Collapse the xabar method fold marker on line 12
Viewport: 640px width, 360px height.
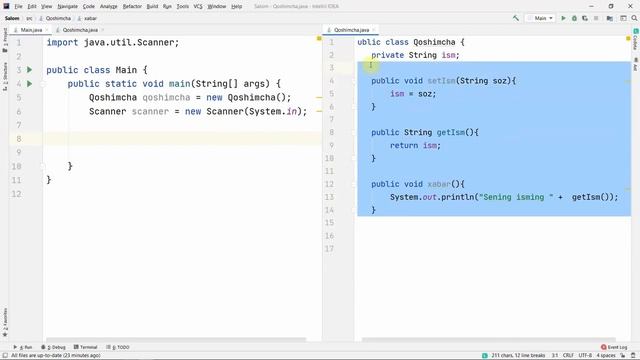(x=354, y=184)
